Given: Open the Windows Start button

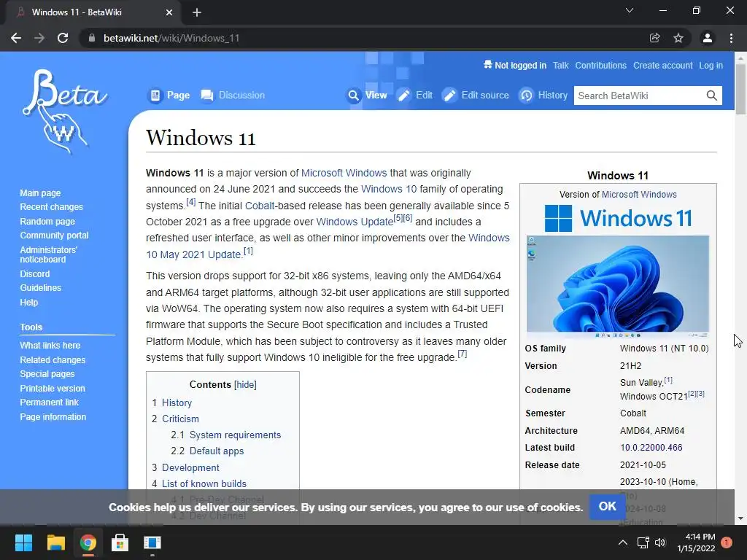Looking at the screenshot, I should tap(23, 542).
